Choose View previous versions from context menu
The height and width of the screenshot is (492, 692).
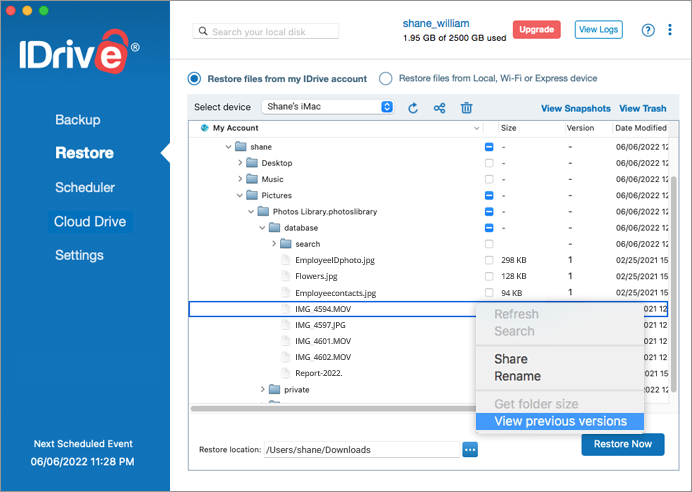(560, 421)
